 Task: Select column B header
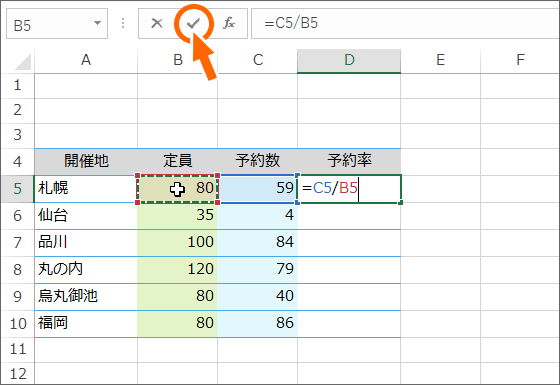pyautogui.click(x=178, y=61)
